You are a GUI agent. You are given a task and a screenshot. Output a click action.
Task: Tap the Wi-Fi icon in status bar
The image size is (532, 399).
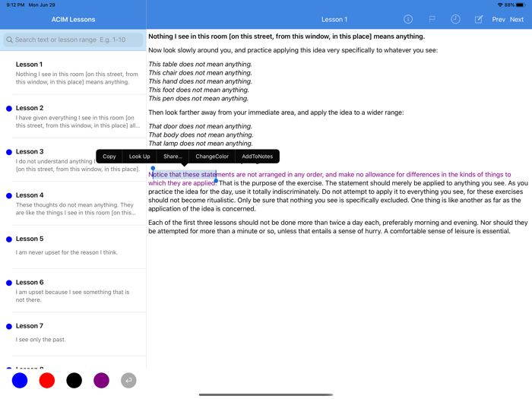coord(500,5)
